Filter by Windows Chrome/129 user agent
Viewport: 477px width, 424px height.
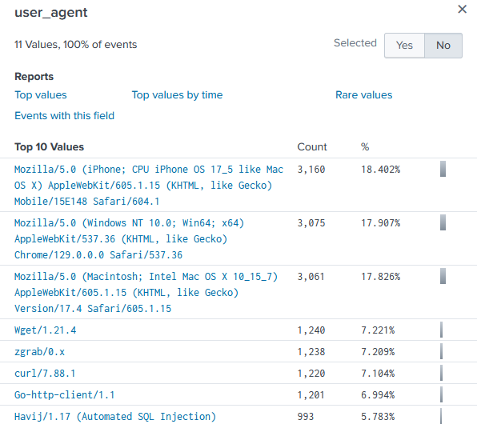pos(129,239)
